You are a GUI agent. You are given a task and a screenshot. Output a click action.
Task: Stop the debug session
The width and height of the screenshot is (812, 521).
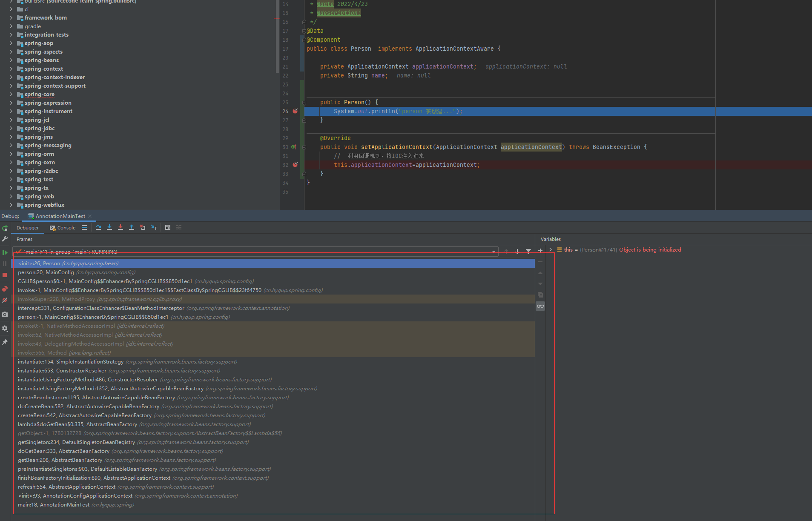click(5, 275)
